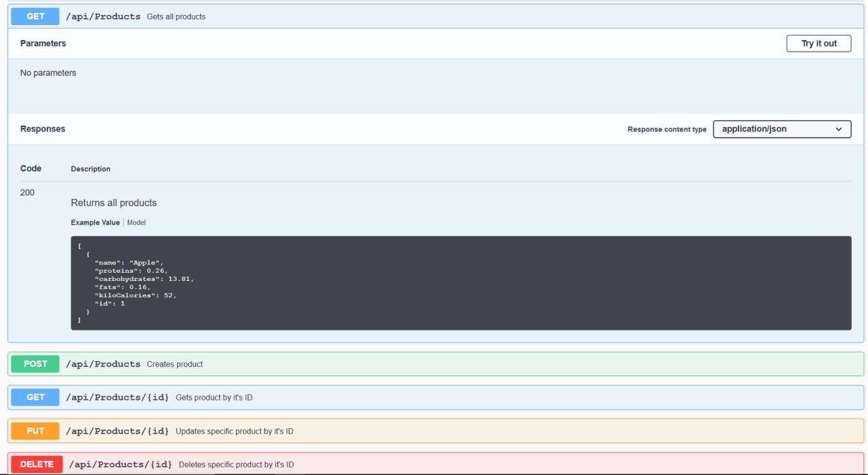Screen dimensions: 868x475
Task: Click the green POST method badge
Action: pyautogui.click(x=35, y=364)
